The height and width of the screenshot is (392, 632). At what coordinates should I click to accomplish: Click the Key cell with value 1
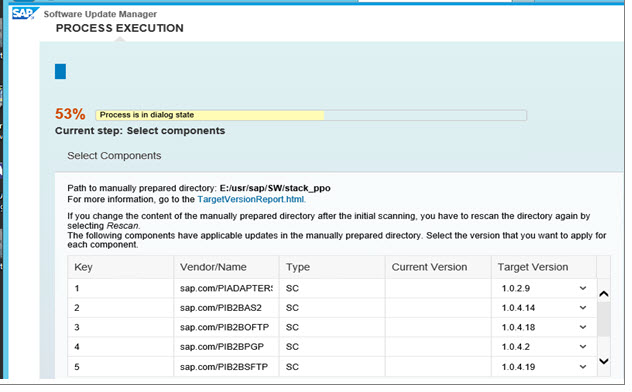click(x=121, y=288)
